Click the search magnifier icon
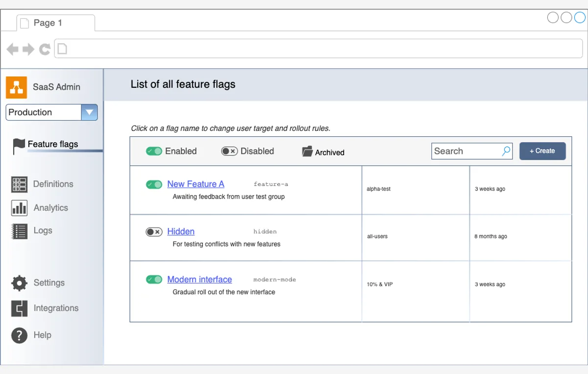 [506, 151]
